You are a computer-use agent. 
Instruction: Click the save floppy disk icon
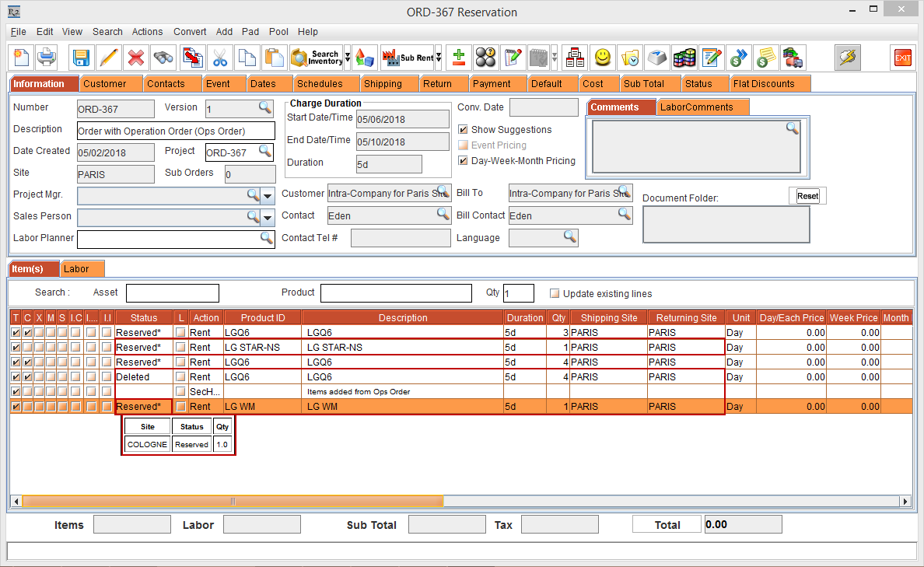coord(81,58)
